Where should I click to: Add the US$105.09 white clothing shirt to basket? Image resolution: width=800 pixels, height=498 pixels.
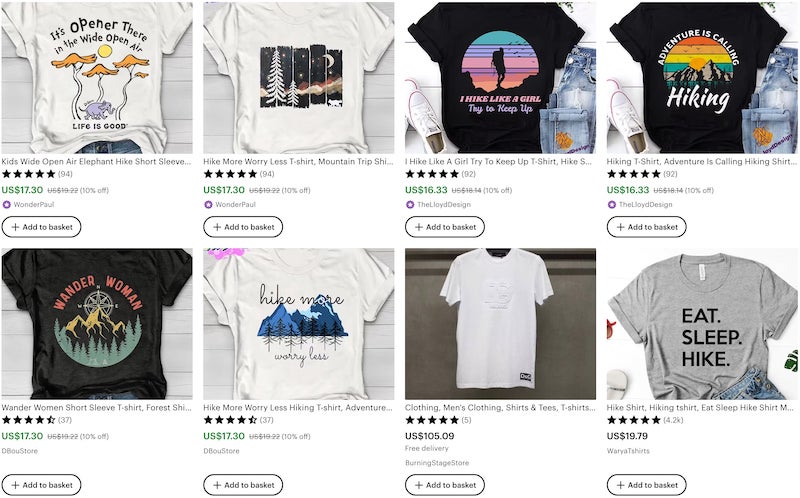click(x=445, y=485)
